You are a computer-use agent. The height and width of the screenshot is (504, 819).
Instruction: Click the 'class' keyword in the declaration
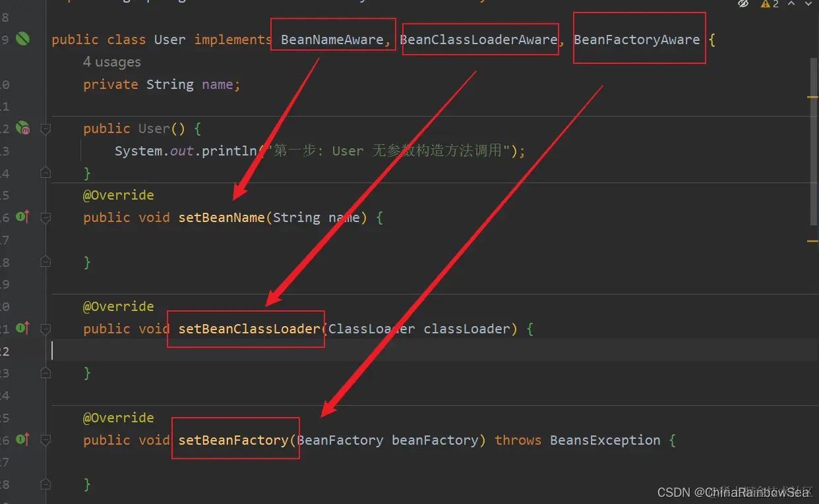coord(126,40)
